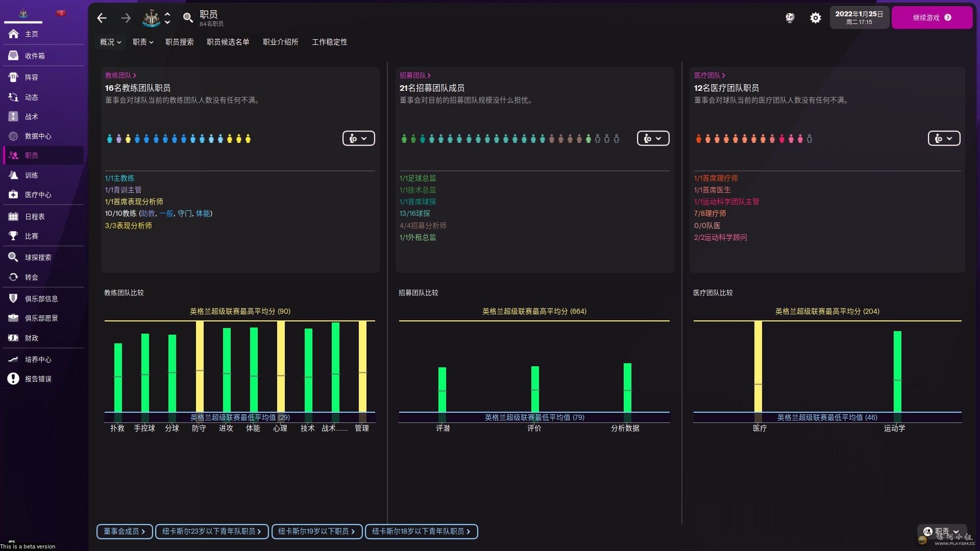Open the 战术 tactics icon
The height and width of the screenshot is (551, 980).
(x=13, y=116)
